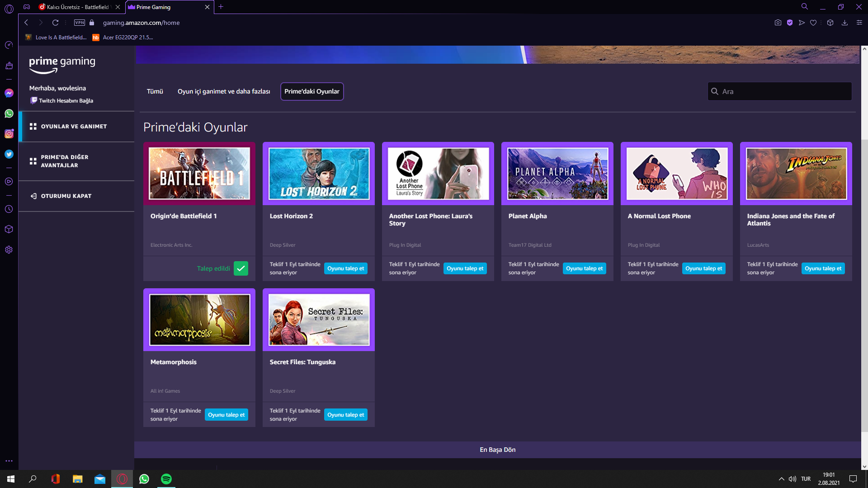Open Opera sidebar history clock icon
Image resolution: width=868 pixels, height=488 pixels.
(9, 209)
